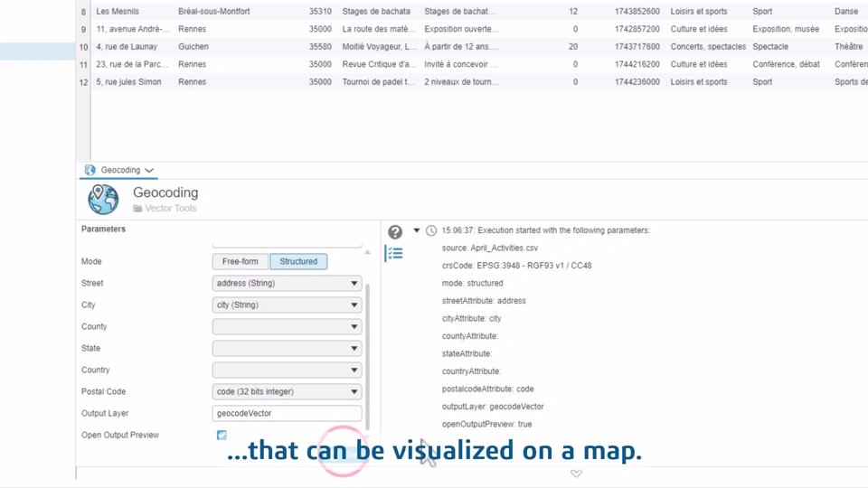Select row number 11 header
Viewport: 868px width, 488px height.
point(83,64)
